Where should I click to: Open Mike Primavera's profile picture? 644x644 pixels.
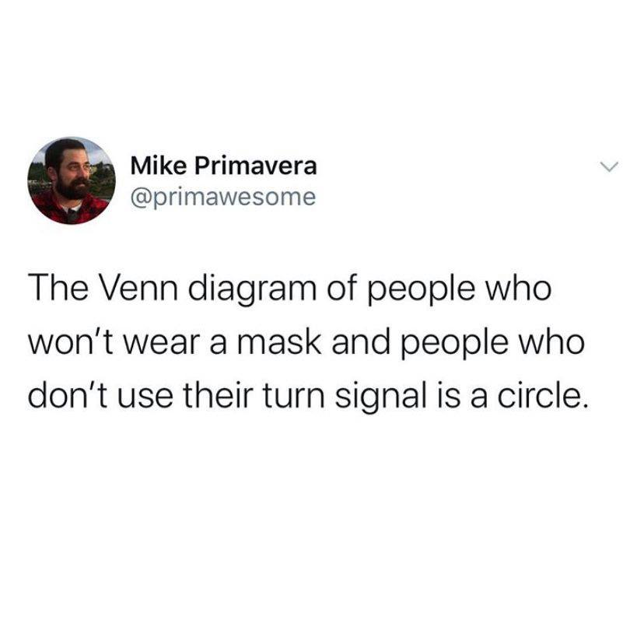point(72,180)
